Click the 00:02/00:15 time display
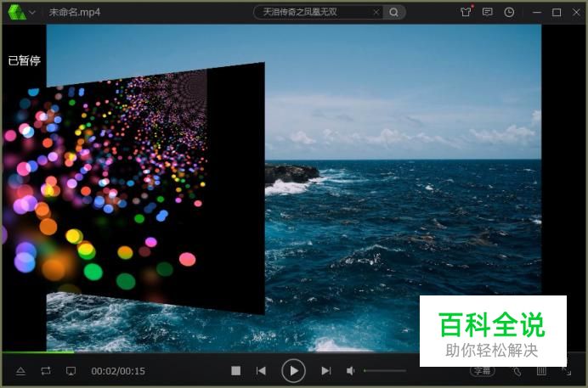588x388 pixels. [x=118, y=371]
